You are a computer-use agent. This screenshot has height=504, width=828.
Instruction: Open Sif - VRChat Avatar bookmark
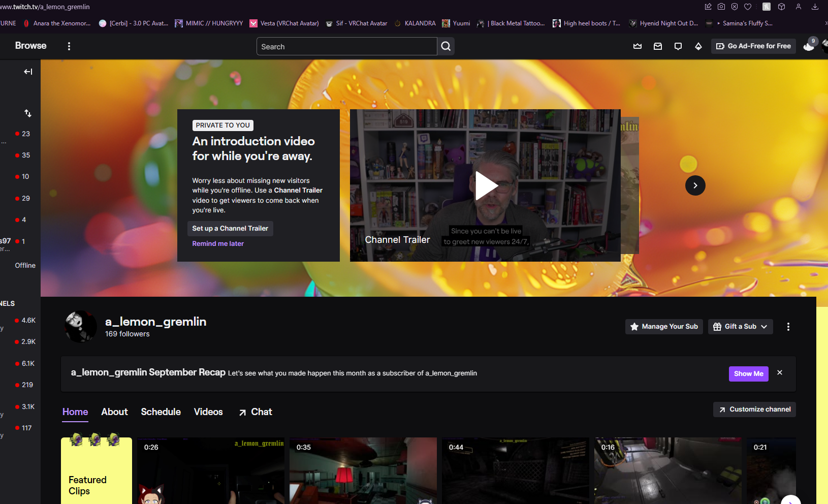click(356, 23)
